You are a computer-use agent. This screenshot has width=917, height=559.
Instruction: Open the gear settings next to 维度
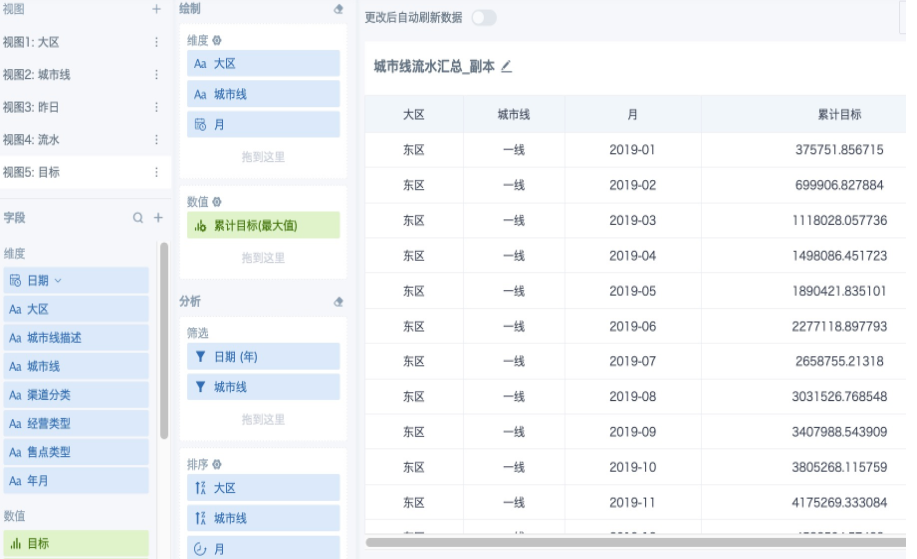[217, 41]
